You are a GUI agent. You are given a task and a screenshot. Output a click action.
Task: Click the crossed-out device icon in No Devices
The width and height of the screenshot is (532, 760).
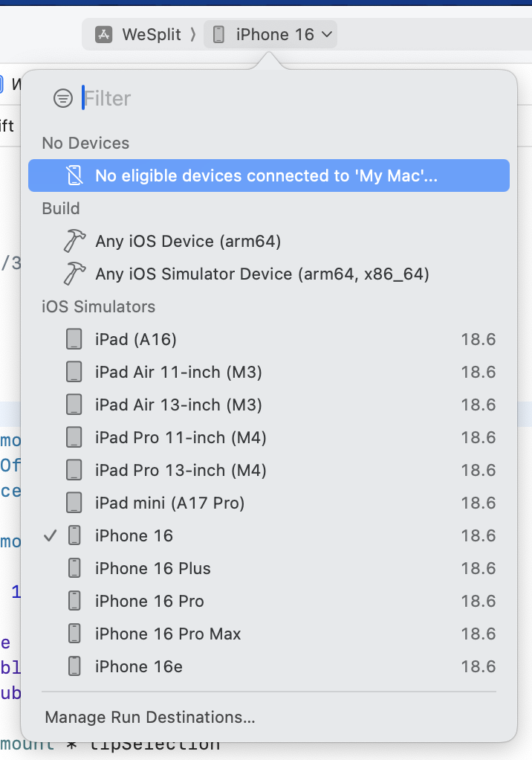click(74, 175)
